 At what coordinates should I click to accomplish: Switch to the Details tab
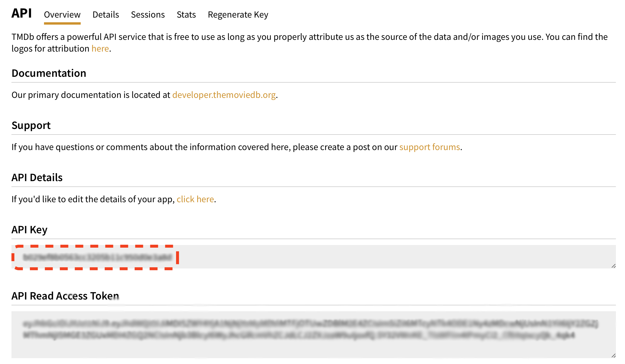(105, 14)
